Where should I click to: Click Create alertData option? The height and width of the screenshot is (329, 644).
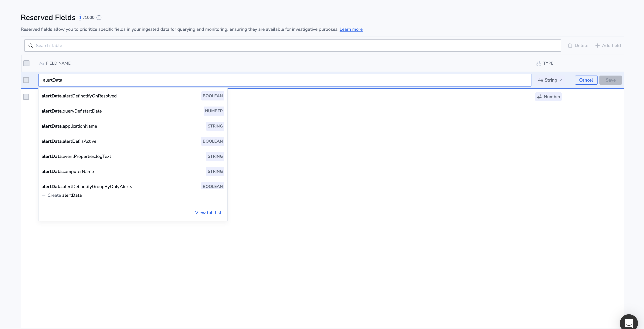pos(62,195)
